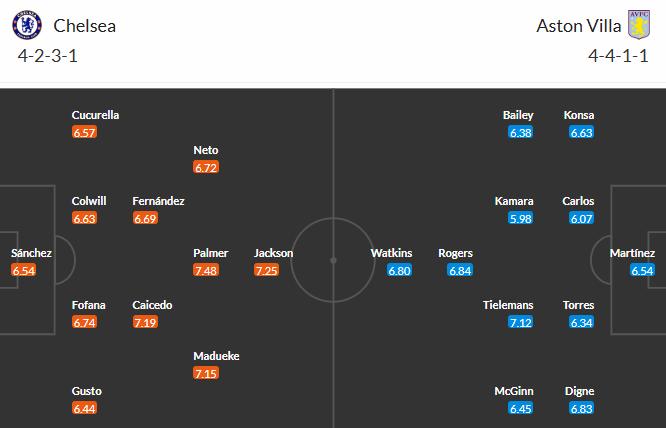The height and width of the screenshot is (428, 666).
Task: Select McGinn on the pitch
Action: (x=514, y=391)
